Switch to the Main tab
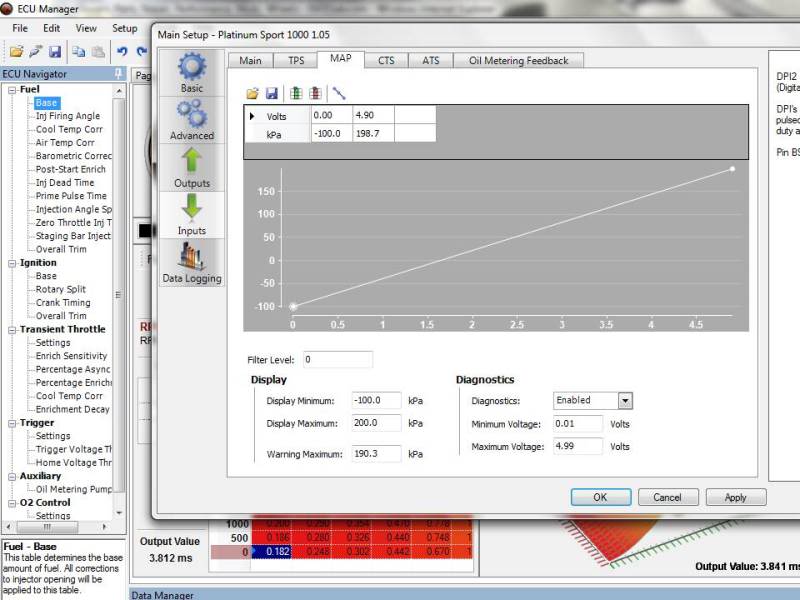The image size is (800, 600). click(x=251, y=61)
